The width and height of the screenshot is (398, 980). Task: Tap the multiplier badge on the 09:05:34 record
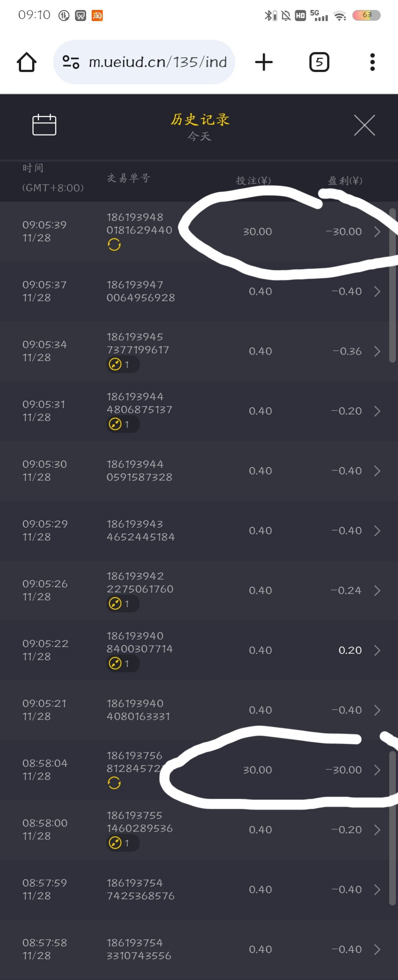pos(122,364)
